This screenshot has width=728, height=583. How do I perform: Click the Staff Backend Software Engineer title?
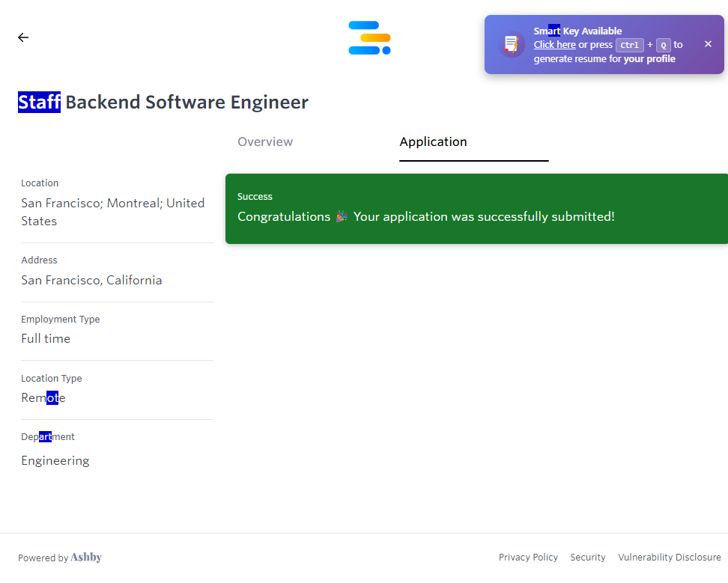pos(163,103)
